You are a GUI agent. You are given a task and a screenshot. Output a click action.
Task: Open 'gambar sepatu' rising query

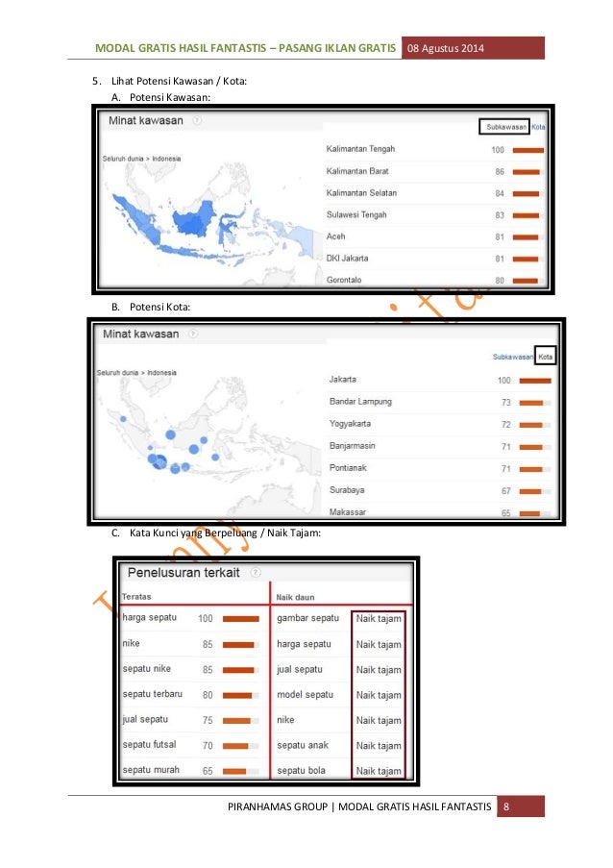tap(307, 618)
